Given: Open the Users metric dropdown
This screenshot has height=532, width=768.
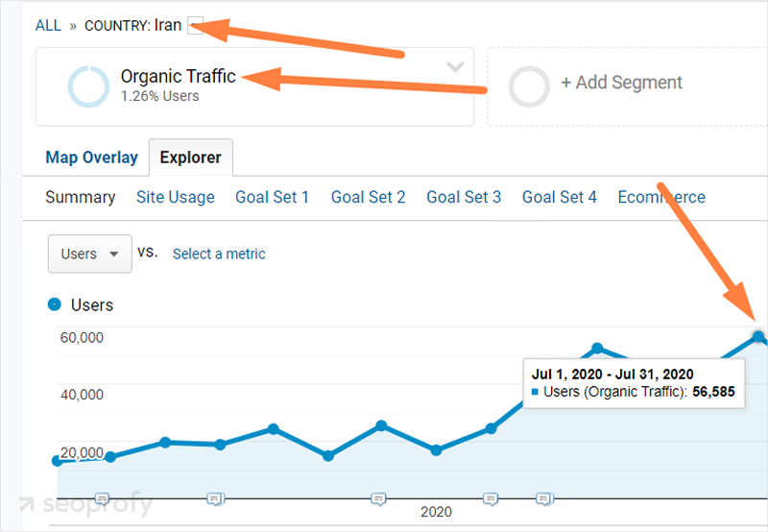Looking at the screenshot, I should pyautogui.click(x=89, y=254).
